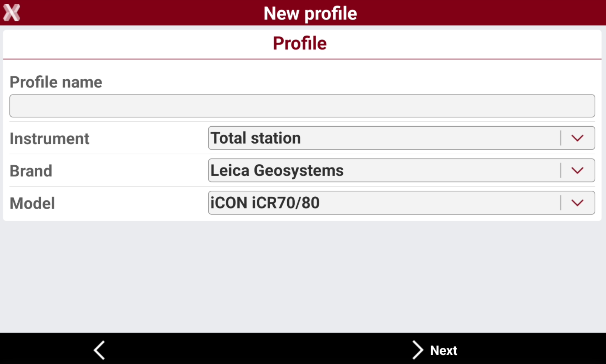Click the Profile section heading

click(x=299, y=43)
